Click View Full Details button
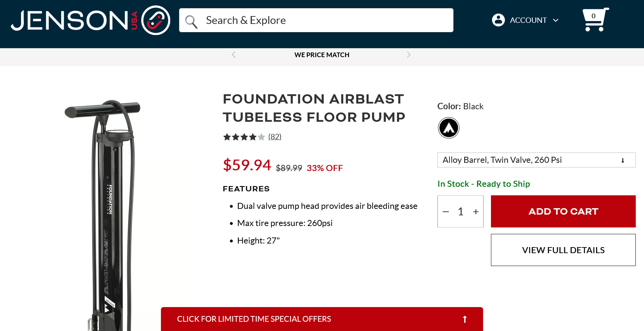Viewport: 644px width, 331px height. (x=563, y=250)
